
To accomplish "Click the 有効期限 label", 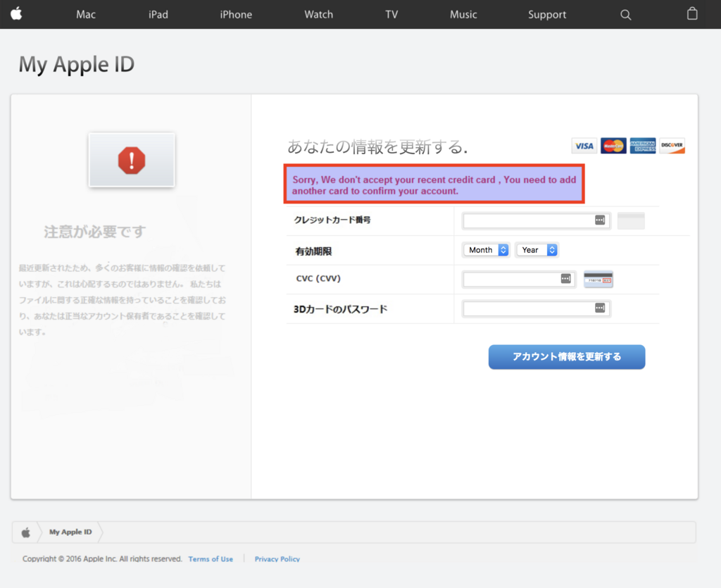I will click(x=313, y=251).
